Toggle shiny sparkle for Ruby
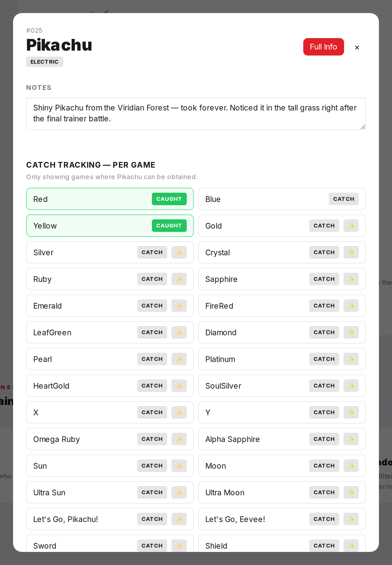 pos(179,279)
